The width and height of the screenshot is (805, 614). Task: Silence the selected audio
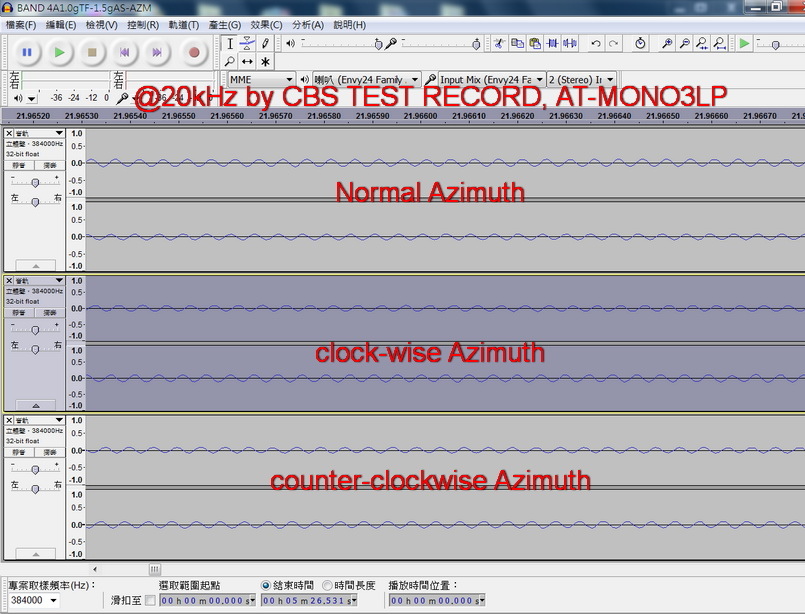coord(570,44)
